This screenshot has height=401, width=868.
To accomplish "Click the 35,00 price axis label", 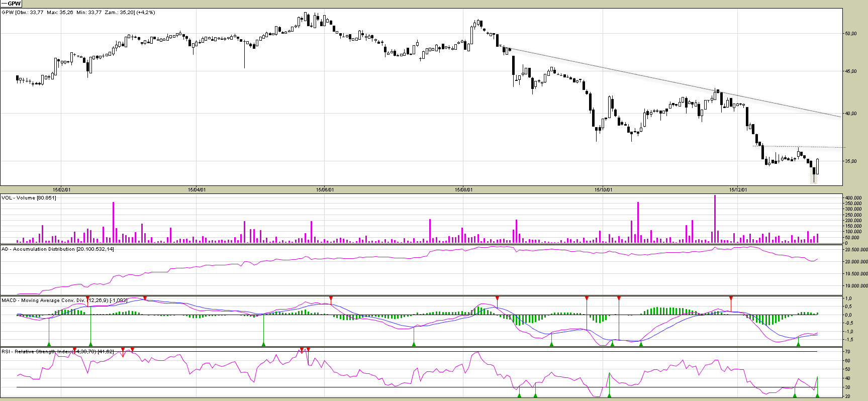I will point(851,161).
